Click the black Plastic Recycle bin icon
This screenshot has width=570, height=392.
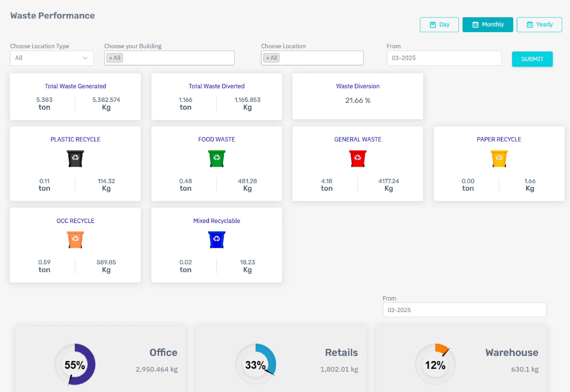[x=75, y=158]
